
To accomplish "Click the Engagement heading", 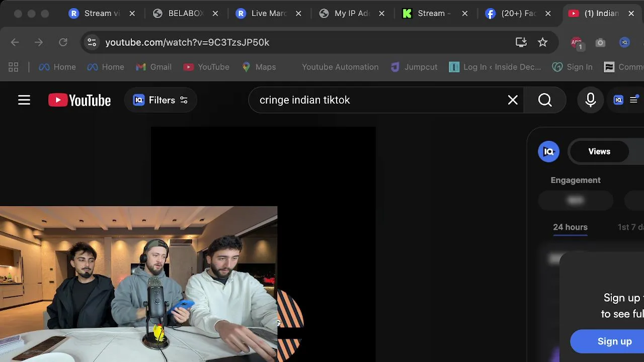I will point(576,180).
